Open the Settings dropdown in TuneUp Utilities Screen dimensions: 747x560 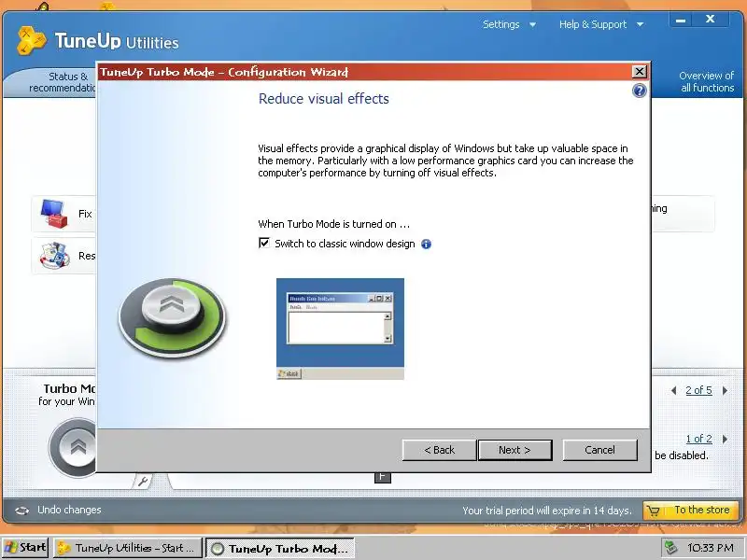coord(508,24)
